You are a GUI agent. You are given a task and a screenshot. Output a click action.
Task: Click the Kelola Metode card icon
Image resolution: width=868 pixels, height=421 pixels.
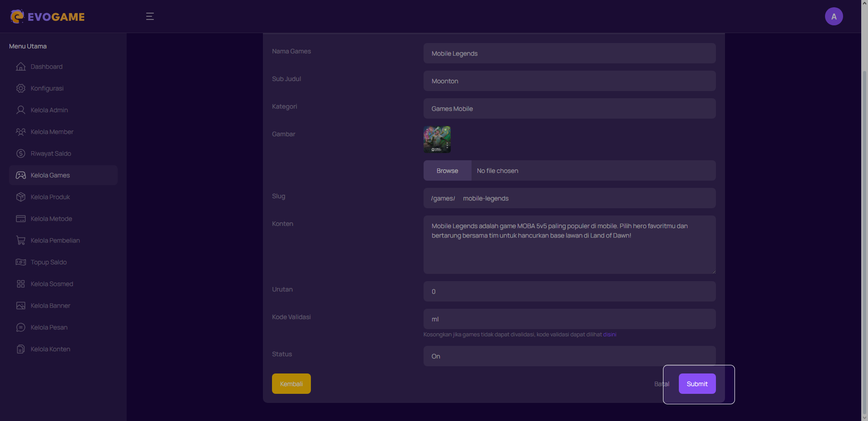[21, 219]
